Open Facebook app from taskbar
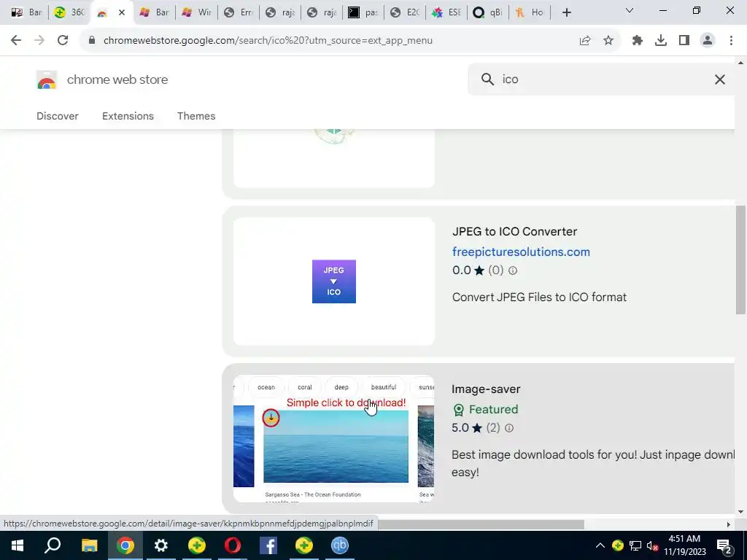The width and height of the screenshot is (747, 560). [x=268, y=545]
